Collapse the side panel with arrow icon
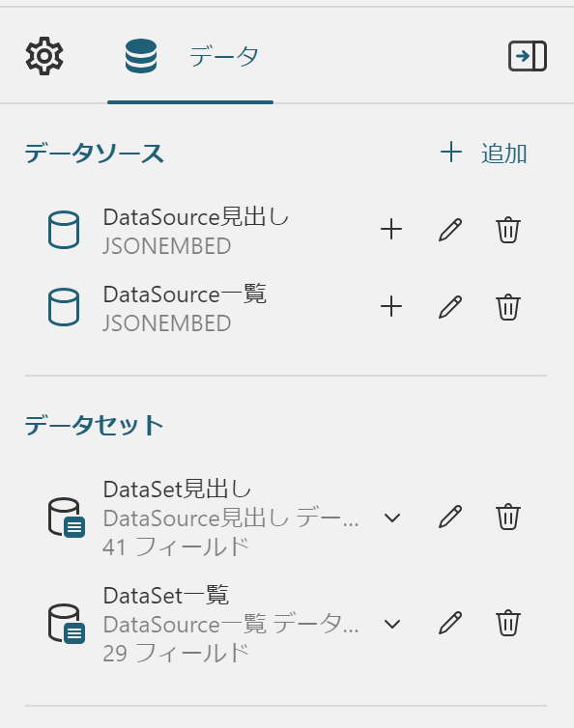Image resolution: width=574 pixels, height=728 pixels. (x=528, y=56)
